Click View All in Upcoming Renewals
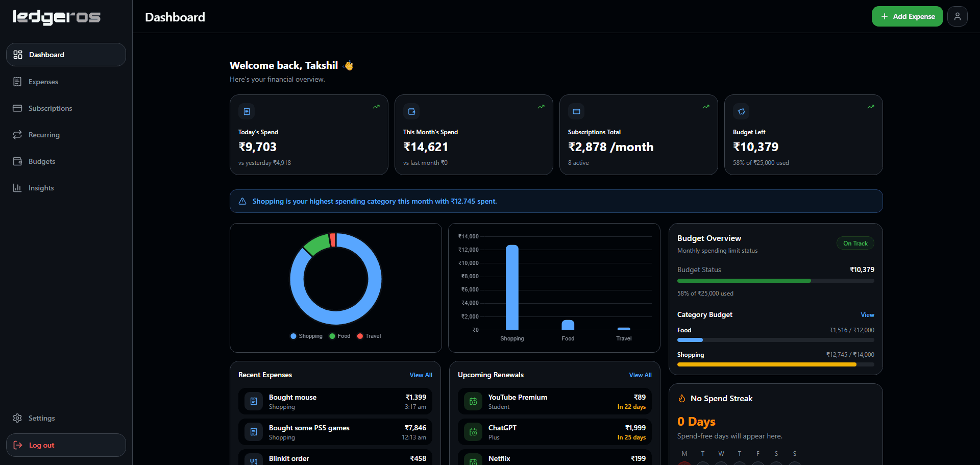Screen dimensions: 980x465 click(x=640, y=375)
